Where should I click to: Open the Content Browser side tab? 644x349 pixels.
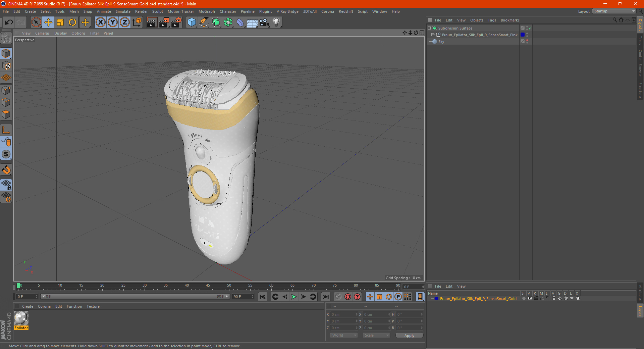tap(640, 63)
